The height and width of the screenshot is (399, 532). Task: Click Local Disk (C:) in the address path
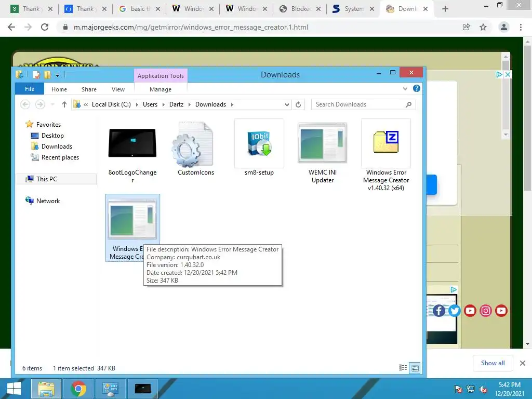(x=111, y=104)
